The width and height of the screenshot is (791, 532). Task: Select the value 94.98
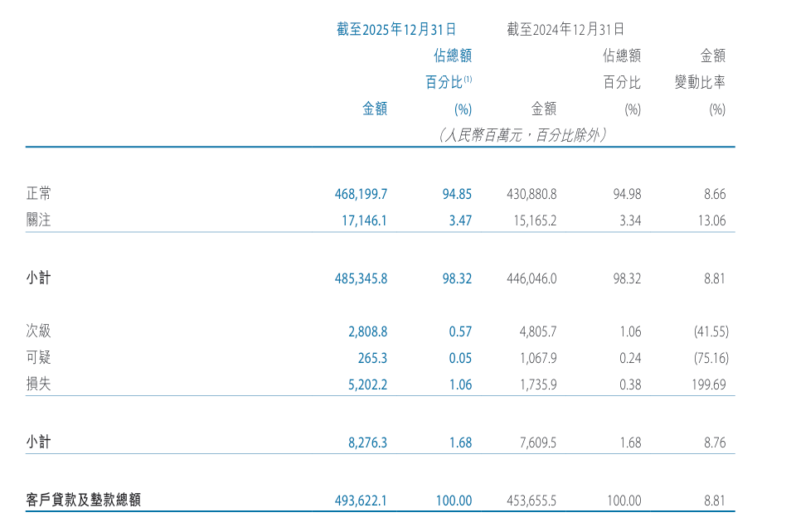627,194
